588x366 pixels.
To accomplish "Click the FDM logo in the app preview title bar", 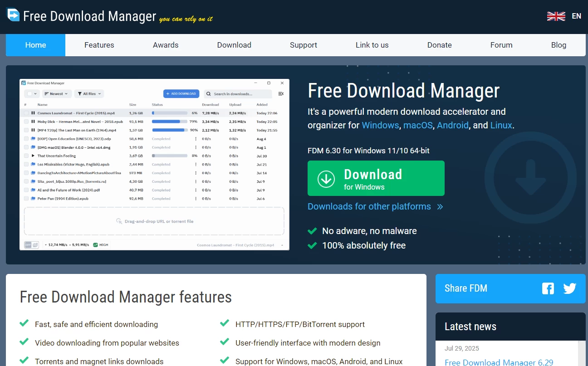I will coord(24,83).
